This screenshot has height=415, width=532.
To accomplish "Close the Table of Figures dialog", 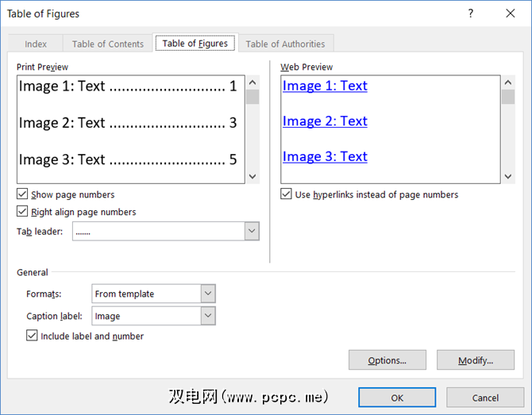I will point(511,13).
